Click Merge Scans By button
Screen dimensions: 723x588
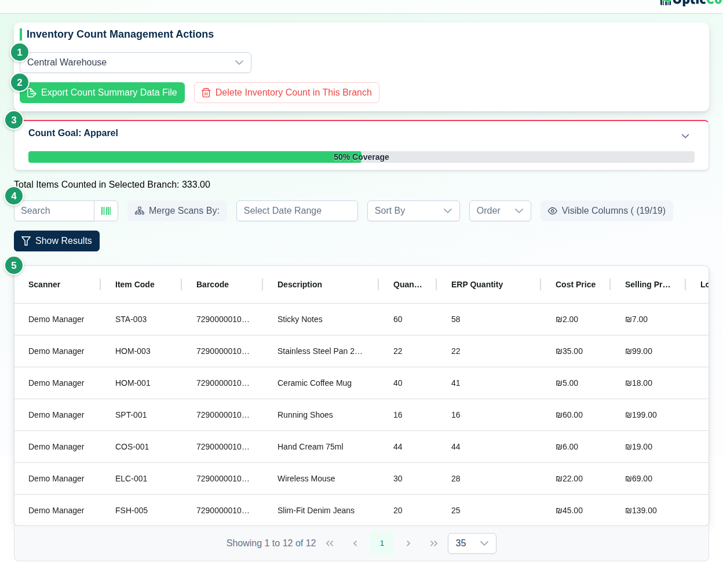coord(177,211)
